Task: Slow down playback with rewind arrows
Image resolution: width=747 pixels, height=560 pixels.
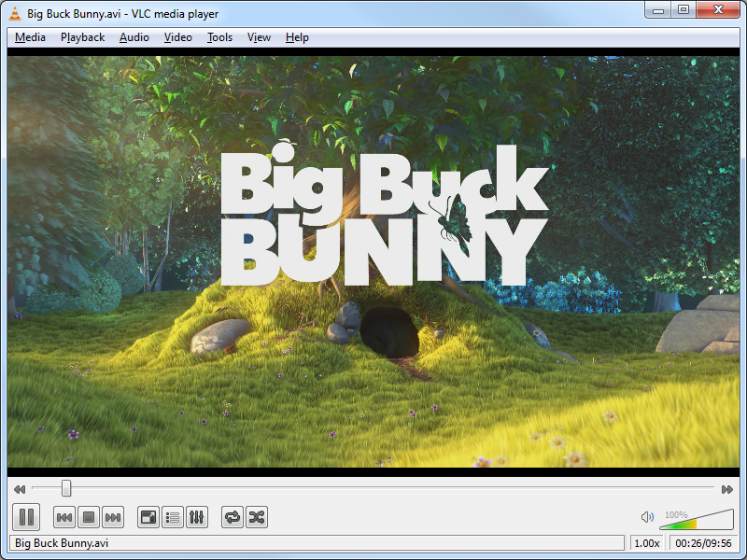Action: point(20,489)
